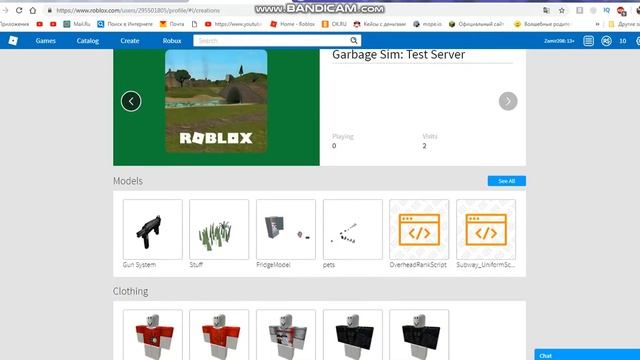The image size is (640, 360).
Task: Click the Zamir298 username in header
Action: tap(559, 41)
